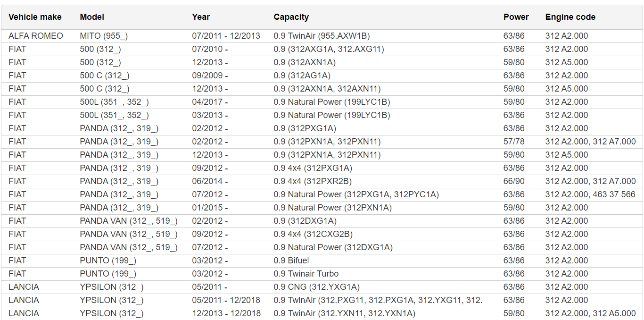The width and height of the screenshot is (644, 320).
Task: Click the 0.9 Bifuel capacity cell
Action: (292, 261)
